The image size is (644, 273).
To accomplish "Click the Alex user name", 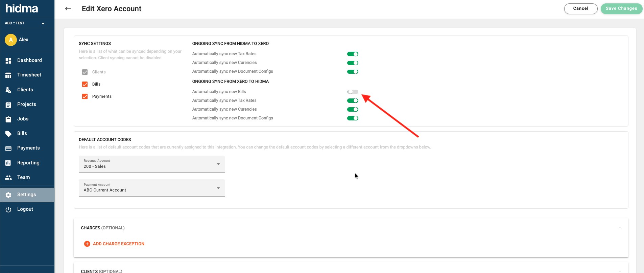I will click(x=24, y=40).
